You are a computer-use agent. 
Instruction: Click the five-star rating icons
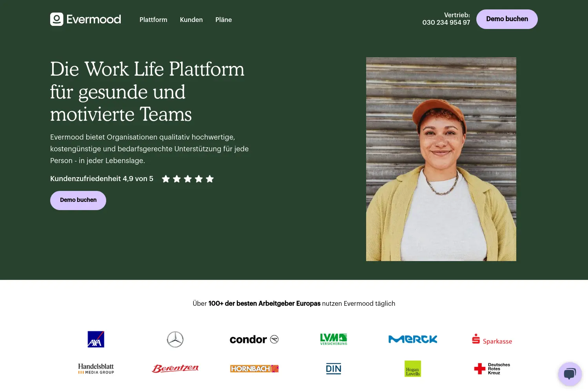[188, 179]
